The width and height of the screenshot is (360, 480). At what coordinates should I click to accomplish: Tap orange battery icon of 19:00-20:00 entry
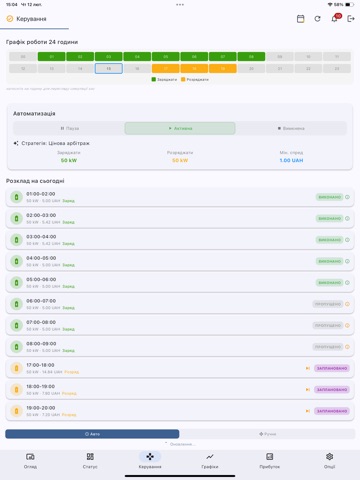16,411
